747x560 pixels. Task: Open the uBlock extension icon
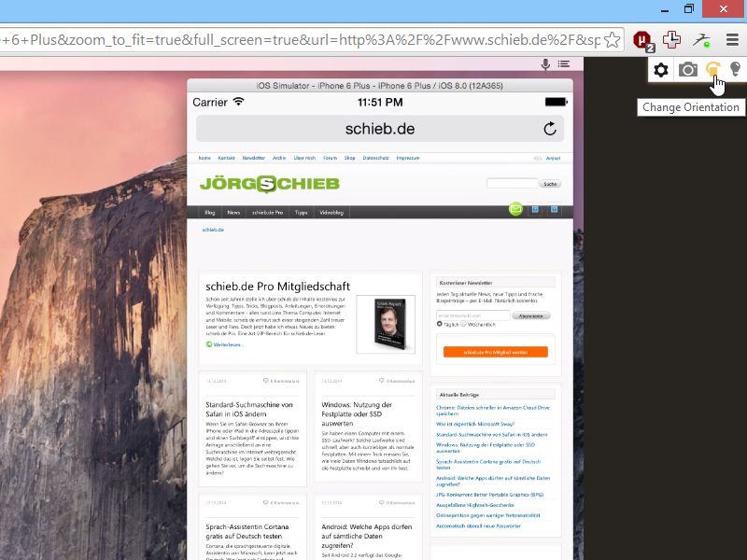click(x=643, y=40)
